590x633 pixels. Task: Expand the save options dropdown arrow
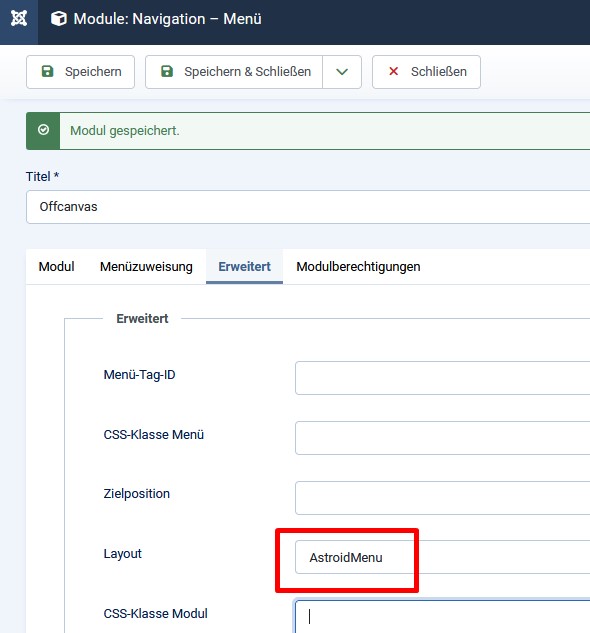(342, 72)
